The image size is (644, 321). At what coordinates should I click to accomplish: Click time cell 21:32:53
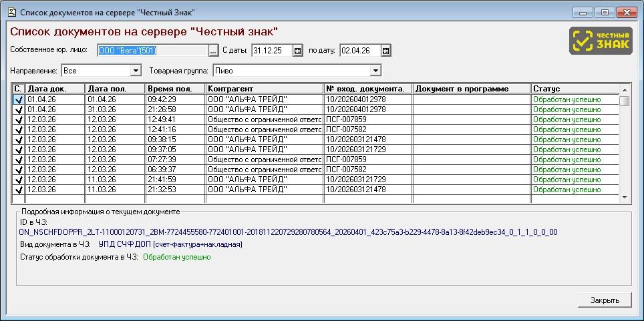176,190
